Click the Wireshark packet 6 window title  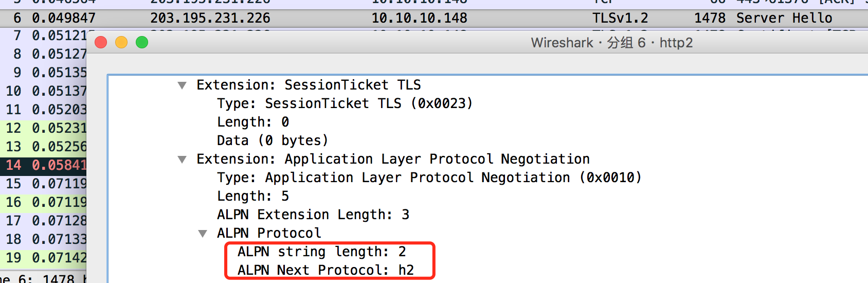tap(611, 43)
